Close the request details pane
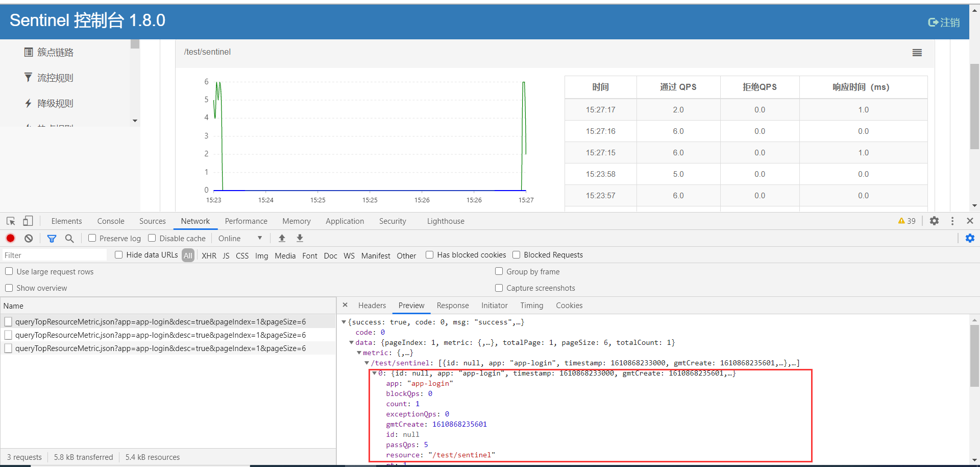The image size is (980, 467). [x=345, y=305]
